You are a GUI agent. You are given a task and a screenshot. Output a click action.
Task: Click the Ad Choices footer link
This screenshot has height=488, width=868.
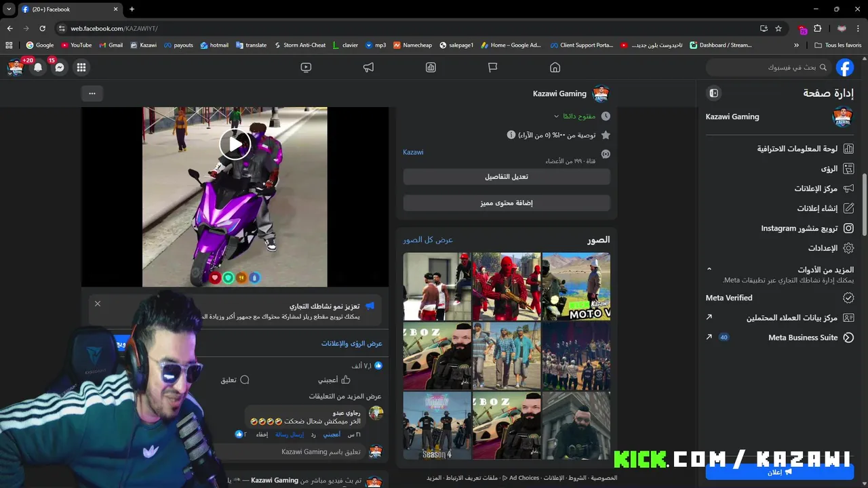521,478
